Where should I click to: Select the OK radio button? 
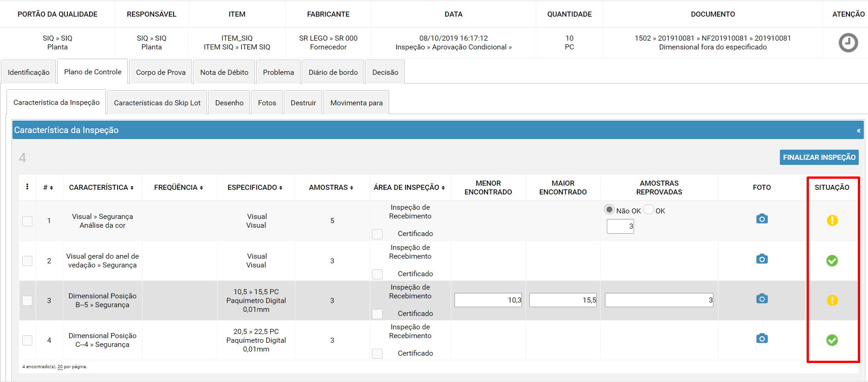click(648, 210)
